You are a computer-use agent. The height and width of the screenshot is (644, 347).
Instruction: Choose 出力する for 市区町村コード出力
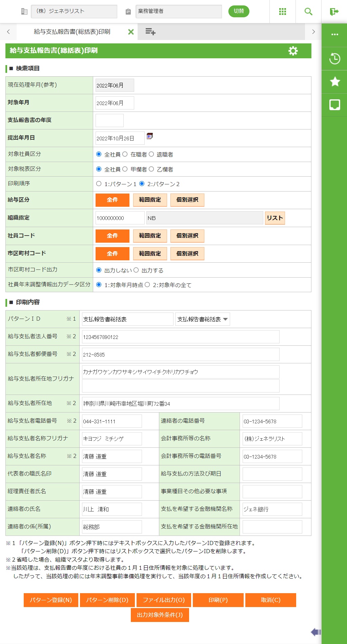pos(136,270)
